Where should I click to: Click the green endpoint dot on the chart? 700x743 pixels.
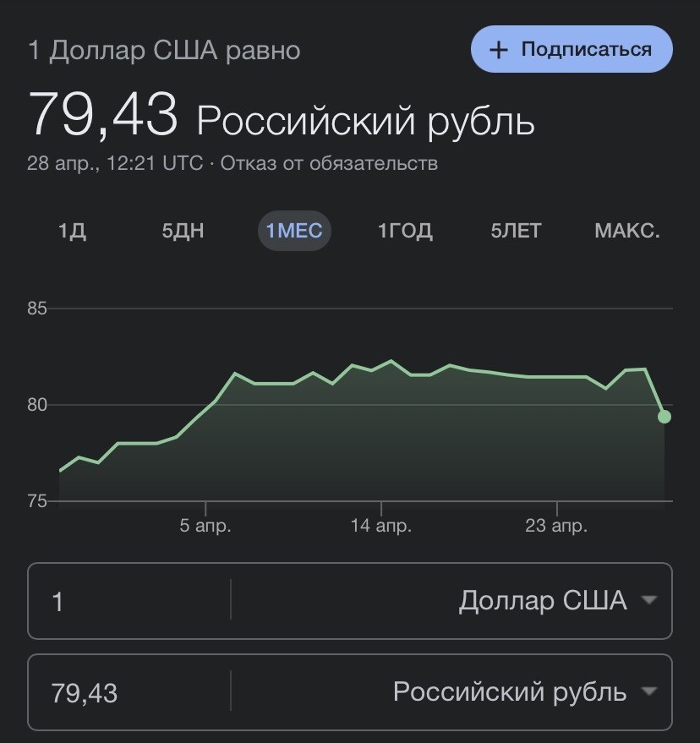(664, 417)
